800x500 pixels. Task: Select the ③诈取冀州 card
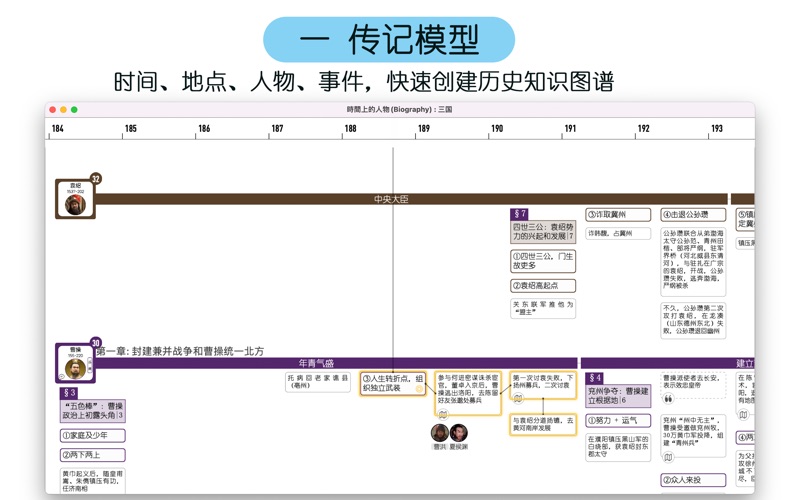point(618,215)
